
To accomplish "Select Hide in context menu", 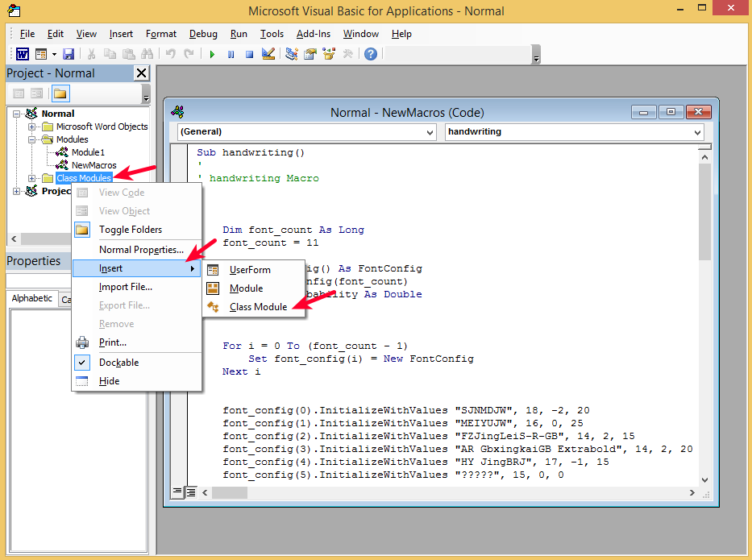I will 110,381.
